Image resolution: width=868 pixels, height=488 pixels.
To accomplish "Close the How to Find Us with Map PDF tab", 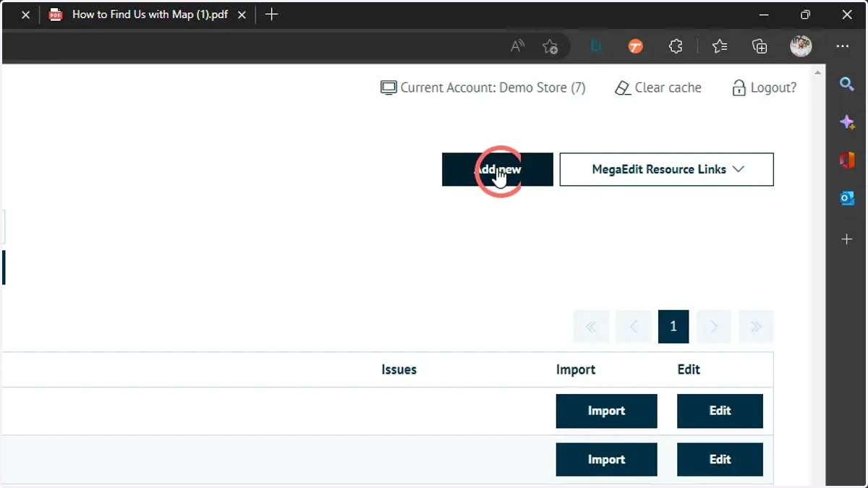I will (x=242, y=14).
